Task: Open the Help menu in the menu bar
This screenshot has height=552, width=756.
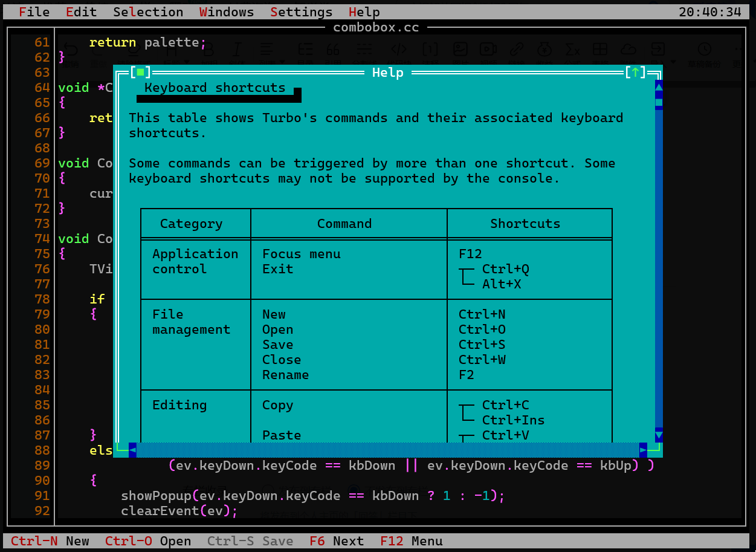Action: point(364,12)
